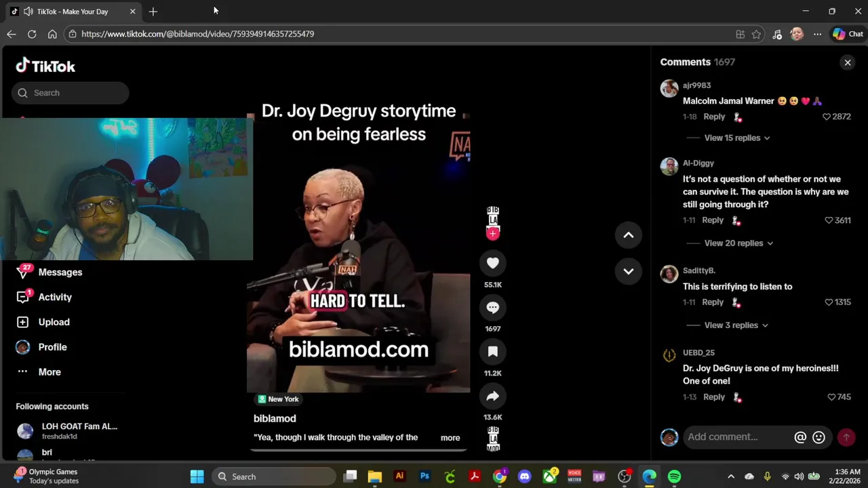868x488 pixels.
Task: Open the Edge profile avatar
Action: click(x=797, y=34)
